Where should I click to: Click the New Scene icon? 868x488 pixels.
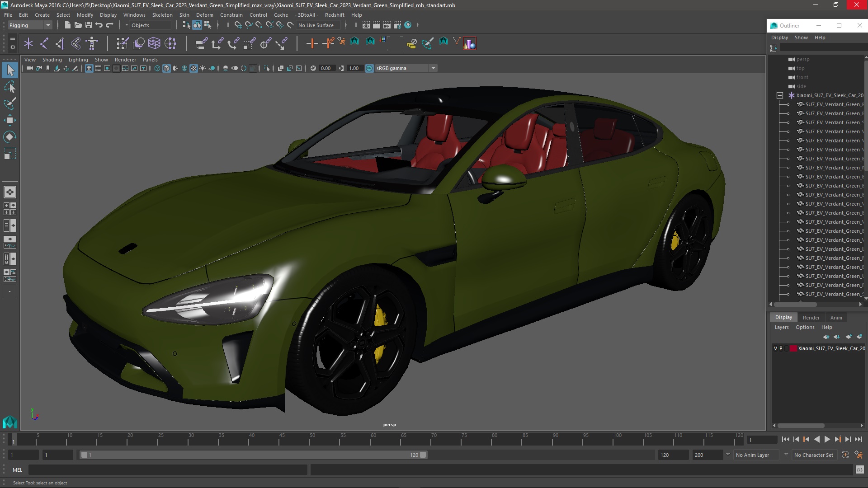click(x=67, y=25)
